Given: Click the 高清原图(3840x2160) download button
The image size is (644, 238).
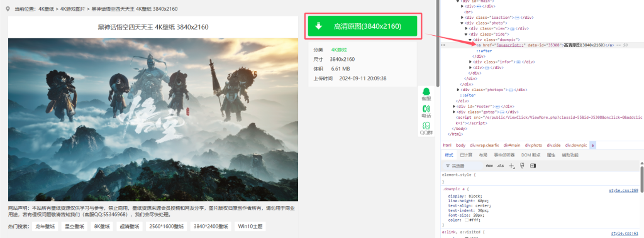Looking at the screenshot, I should point(363,26).
